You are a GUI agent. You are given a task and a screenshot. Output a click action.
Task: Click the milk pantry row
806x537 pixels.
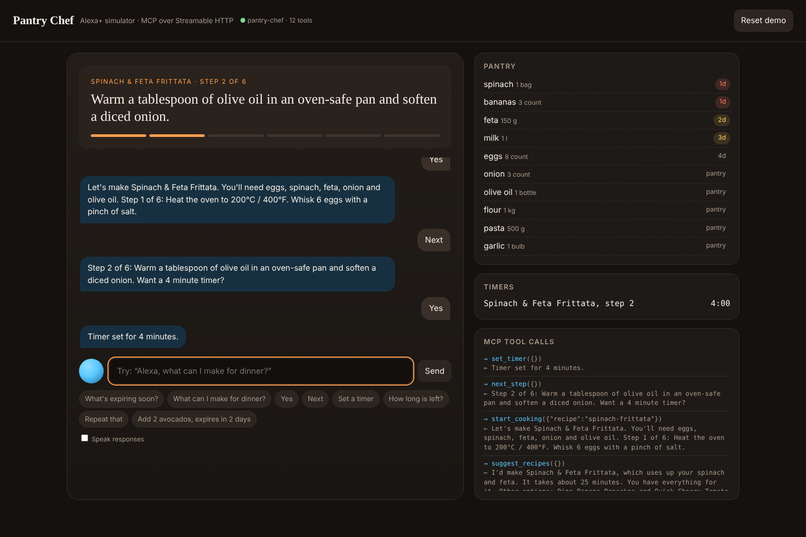pyautogui.click(x=607, y=138)
